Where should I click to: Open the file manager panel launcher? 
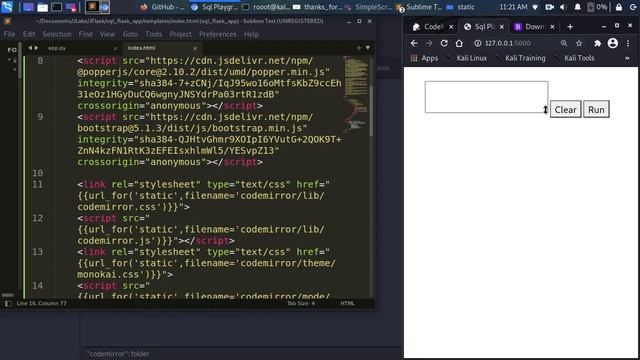pyautogui.click(x=42, y=7)
